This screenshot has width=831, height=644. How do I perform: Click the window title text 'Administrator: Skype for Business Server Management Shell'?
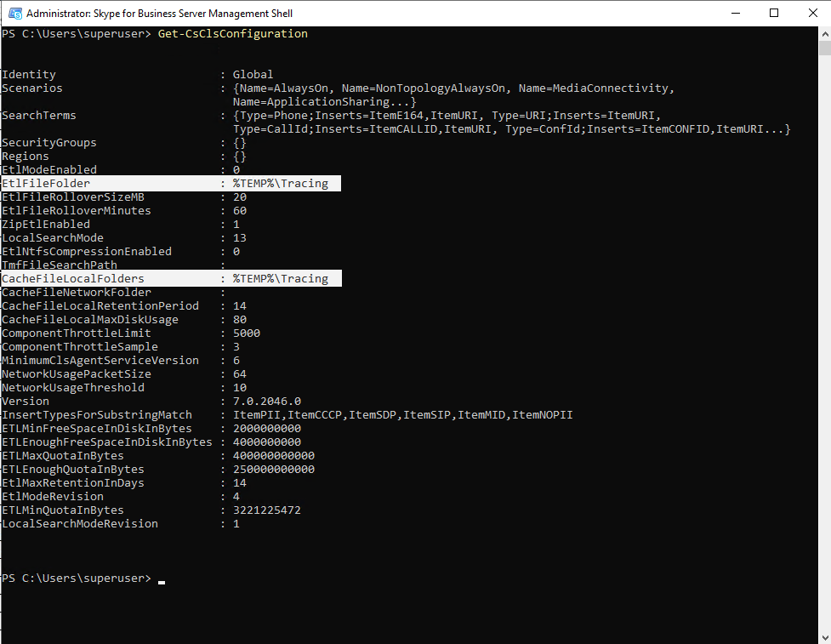pyautogui.click(x=159, y=14)
